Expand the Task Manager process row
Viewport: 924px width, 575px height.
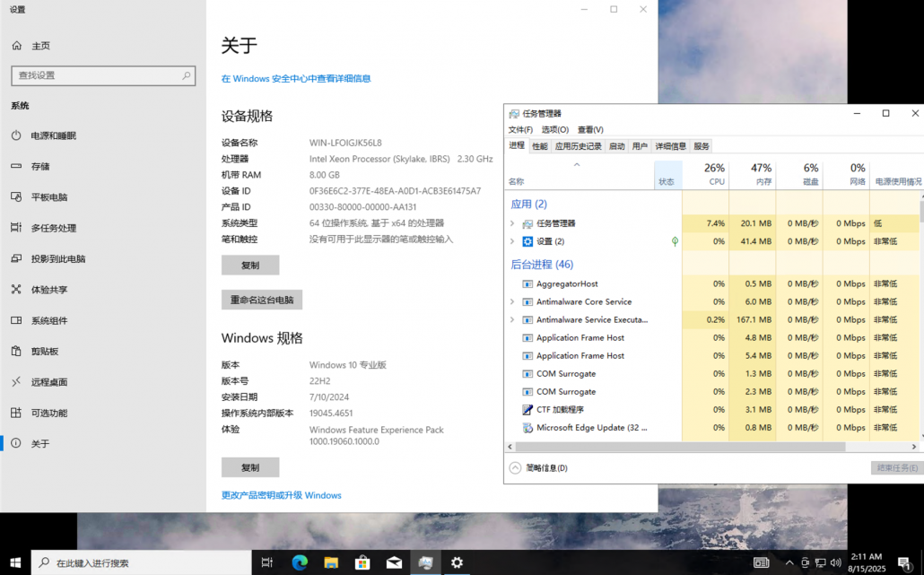coord(512,223)
